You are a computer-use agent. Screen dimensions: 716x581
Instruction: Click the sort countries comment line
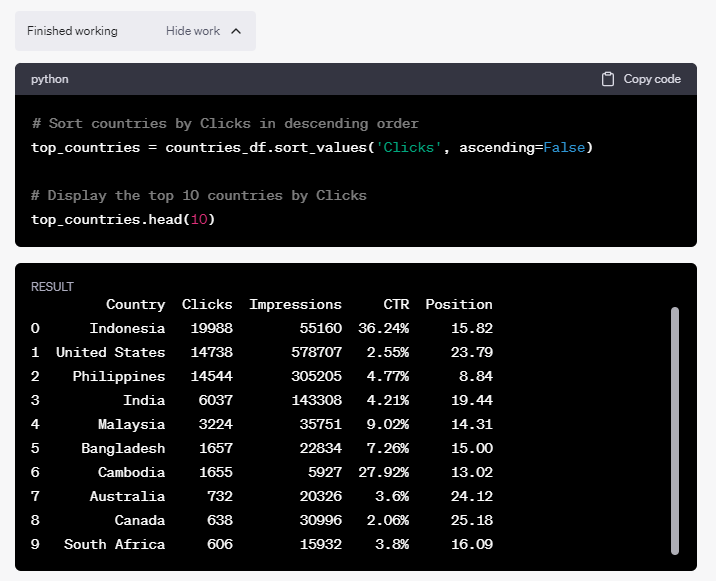(x=225, y=124)
